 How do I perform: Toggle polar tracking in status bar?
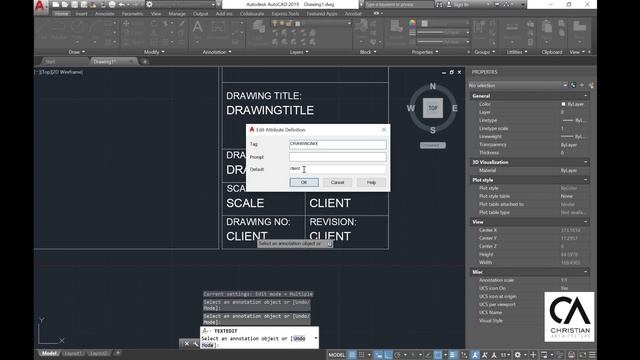398,355
